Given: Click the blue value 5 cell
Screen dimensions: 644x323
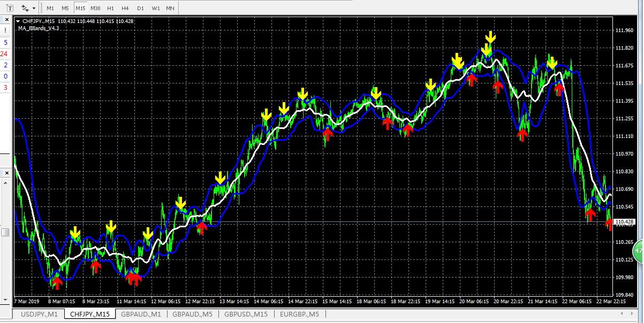Looking at the screenshot, I should click(5, 42).
